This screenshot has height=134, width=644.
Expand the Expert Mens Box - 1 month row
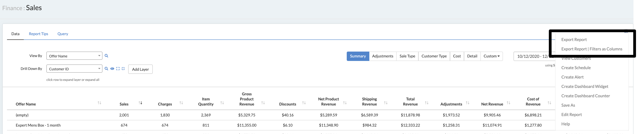tap(38, 125)
